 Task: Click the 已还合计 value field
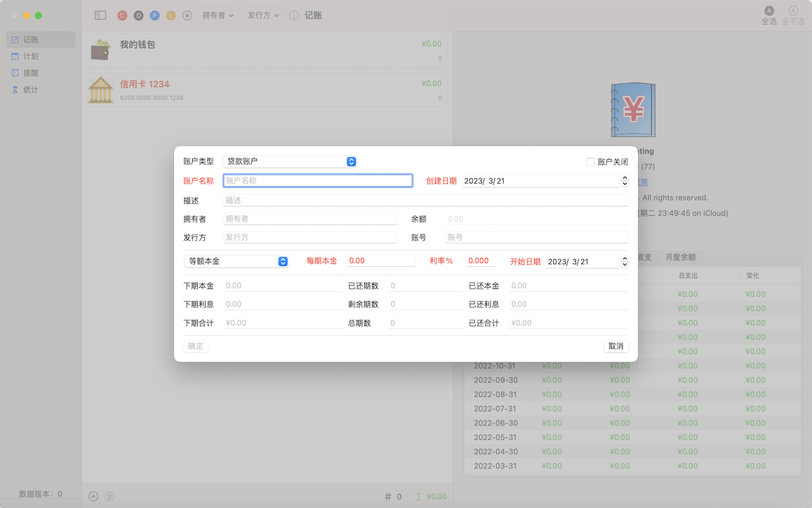[568, 323]
